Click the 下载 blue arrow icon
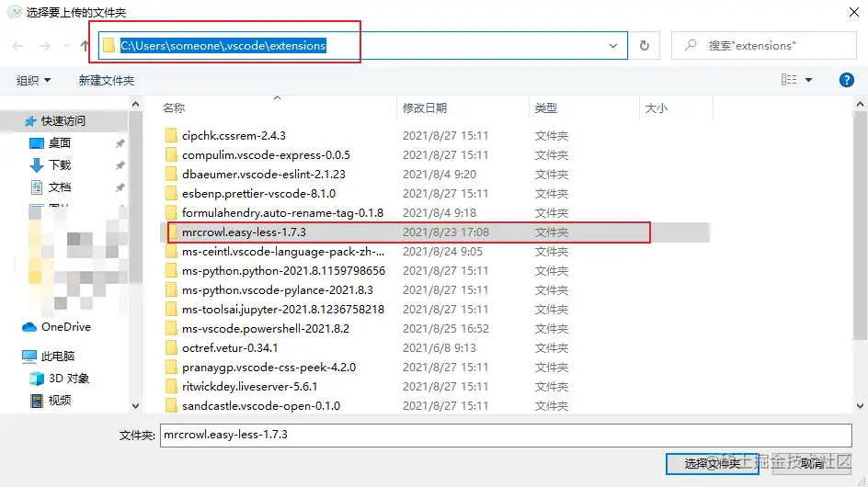 tap(36, 164)
